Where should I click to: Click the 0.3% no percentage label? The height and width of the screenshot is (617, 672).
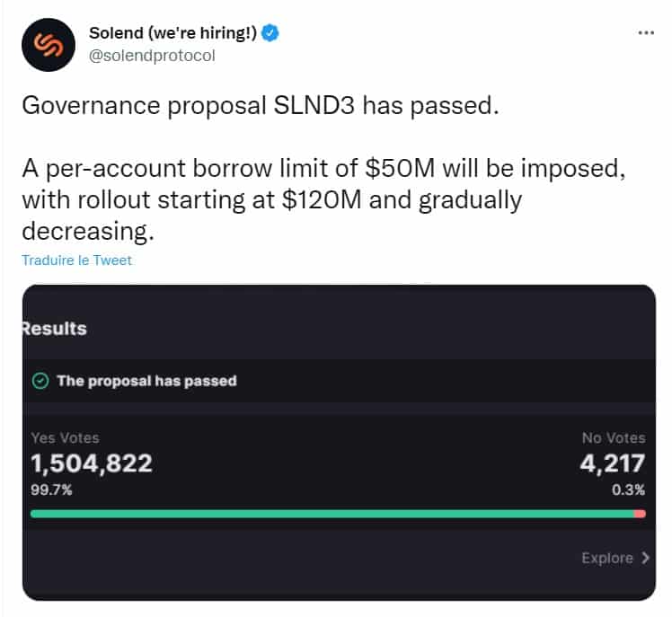click(628, 489)
